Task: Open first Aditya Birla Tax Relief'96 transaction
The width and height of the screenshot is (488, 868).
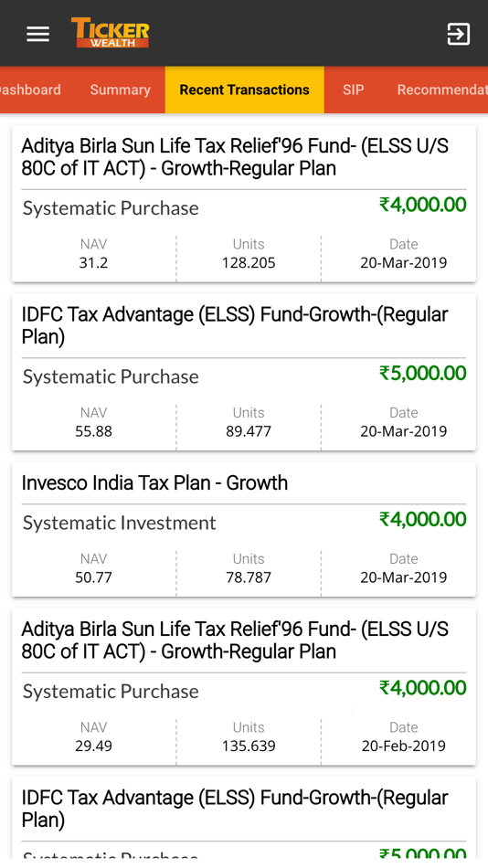Action: 244,204
